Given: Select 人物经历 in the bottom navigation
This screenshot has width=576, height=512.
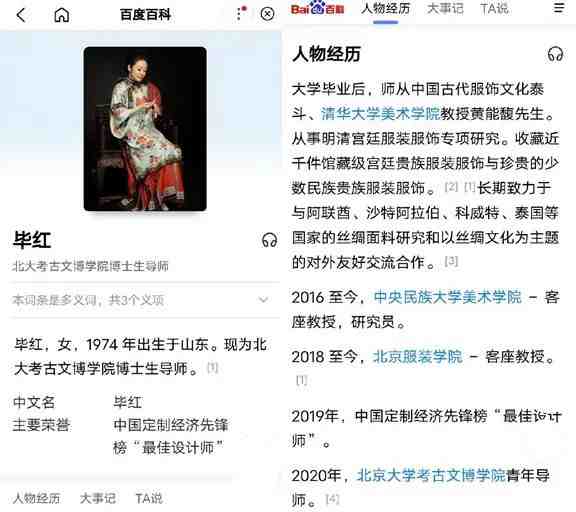Looking at the screenshot, I should [36, 498].
